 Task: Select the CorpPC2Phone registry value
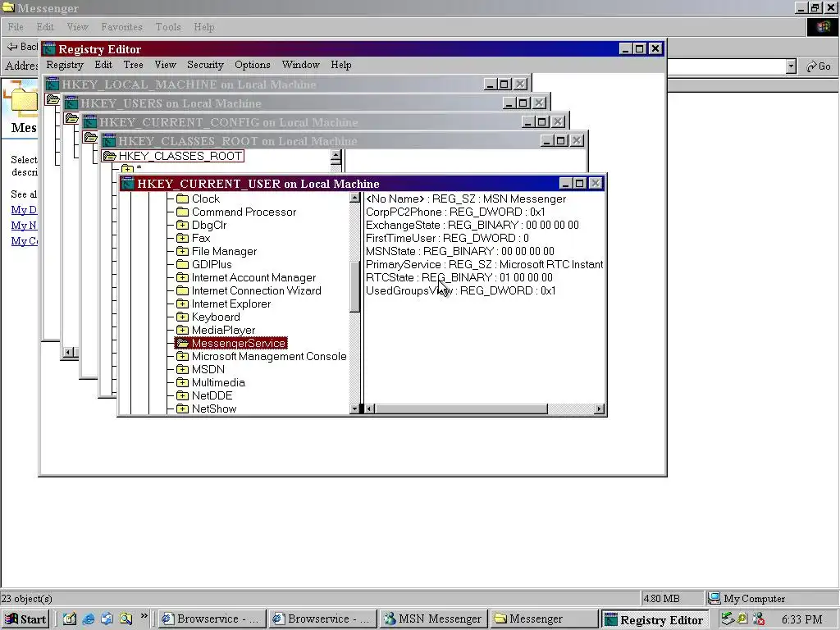click(455, 212)
